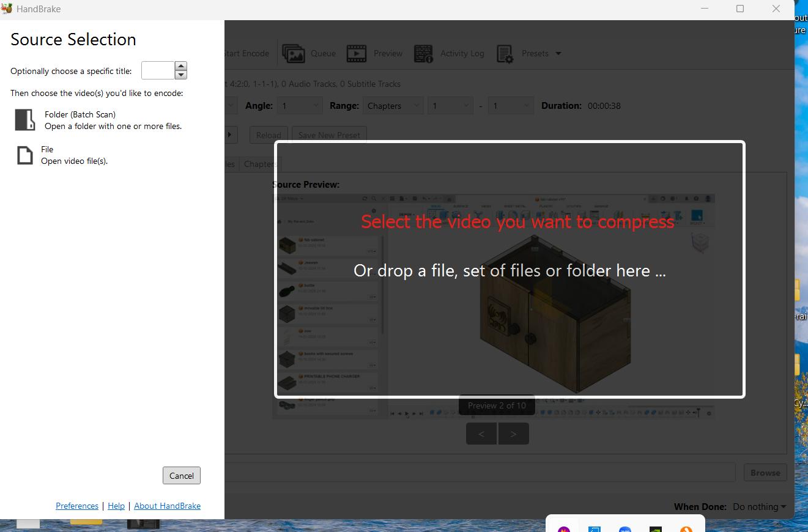This screenshot has width=808, height=532.
Task: Minimize the HandBrake window
Action: (x=705, y=9)
